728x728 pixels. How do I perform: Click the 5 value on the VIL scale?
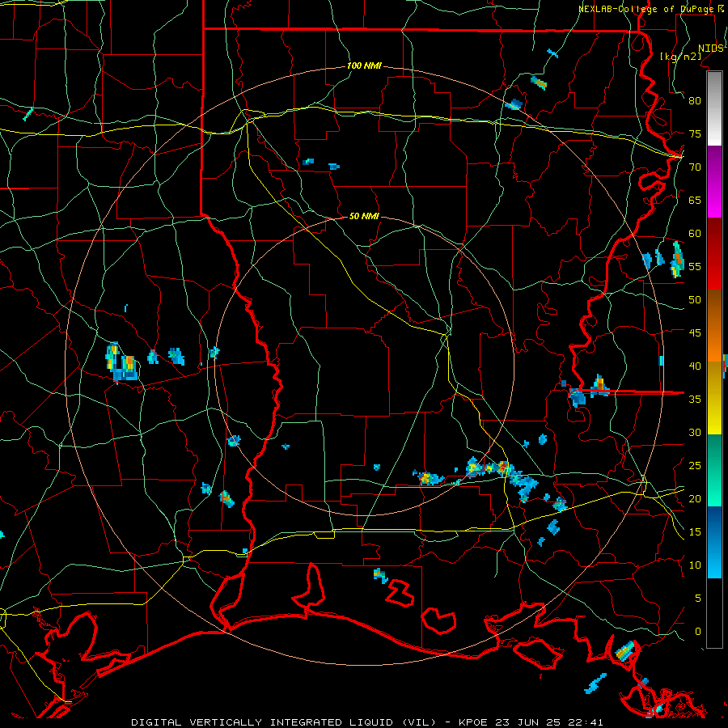(x=698, y=599)
